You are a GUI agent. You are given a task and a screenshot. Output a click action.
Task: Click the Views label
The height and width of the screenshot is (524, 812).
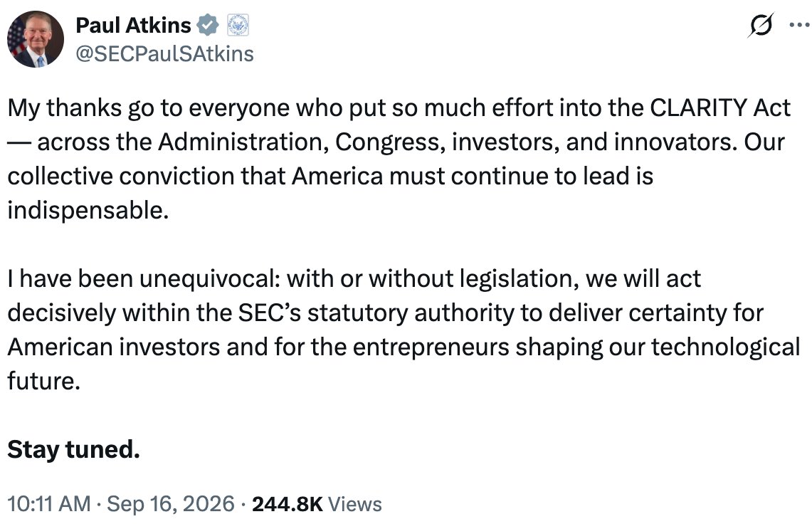(355, 504)
